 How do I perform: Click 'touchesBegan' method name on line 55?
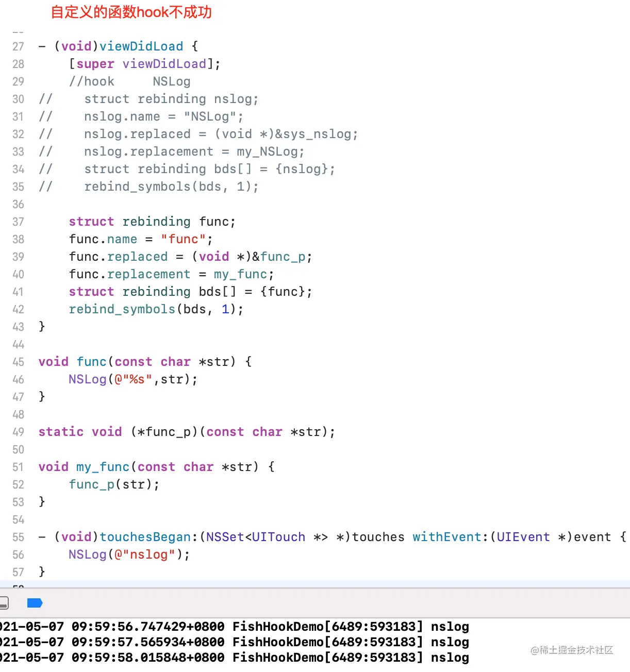[x=145, y=537]
